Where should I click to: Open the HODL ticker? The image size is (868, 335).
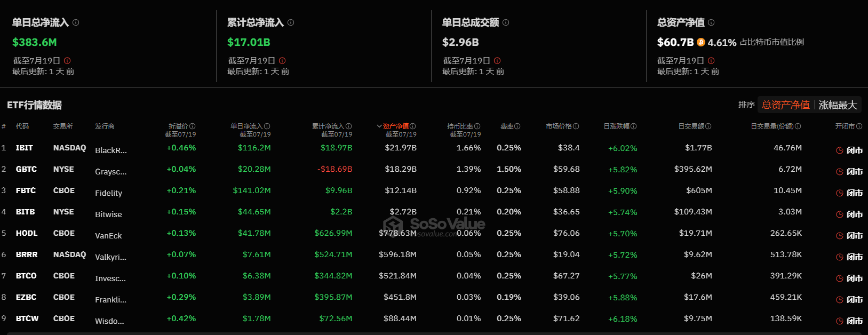(27, 233)
